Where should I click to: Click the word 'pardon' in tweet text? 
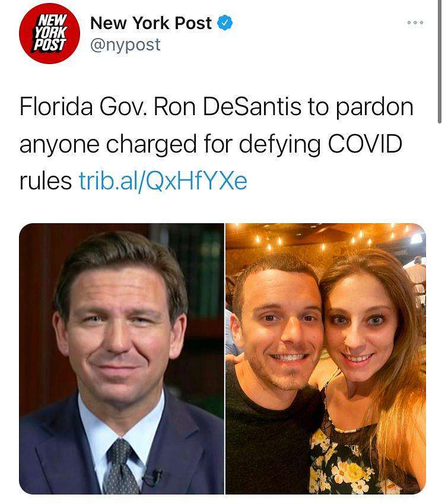374,108
